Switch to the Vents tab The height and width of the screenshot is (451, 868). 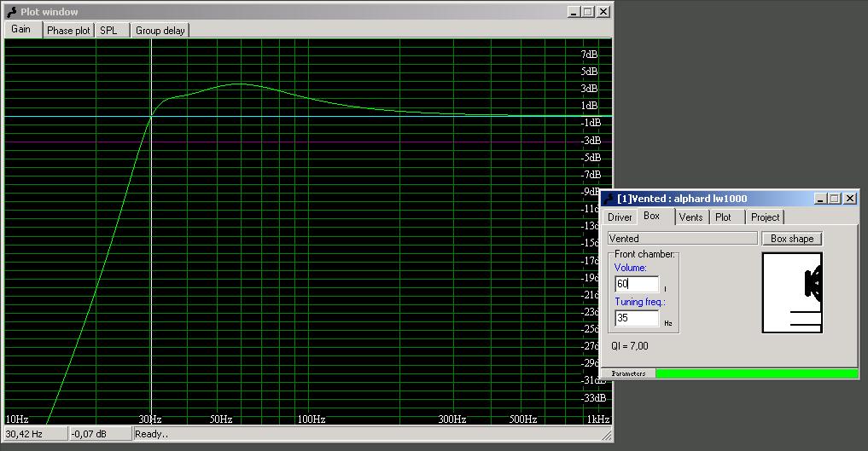pyautogui.click(x=690, y=217)
